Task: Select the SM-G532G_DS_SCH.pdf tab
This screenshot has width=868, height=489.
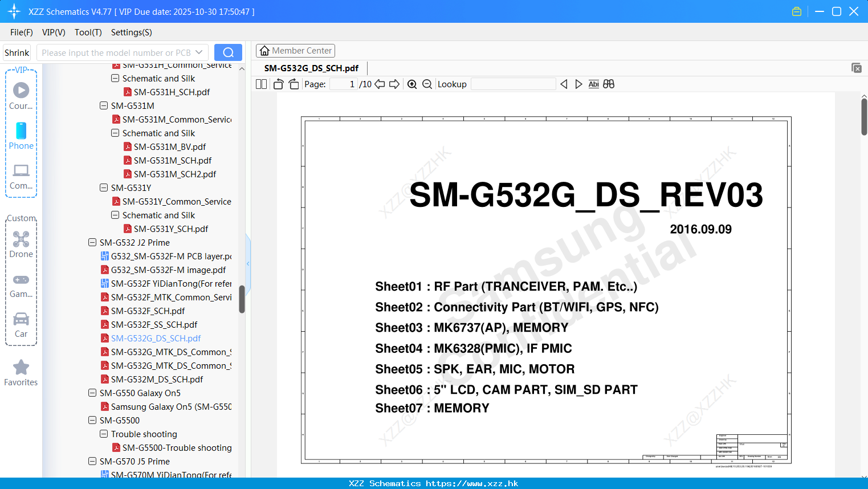Action: pos(311,68)
